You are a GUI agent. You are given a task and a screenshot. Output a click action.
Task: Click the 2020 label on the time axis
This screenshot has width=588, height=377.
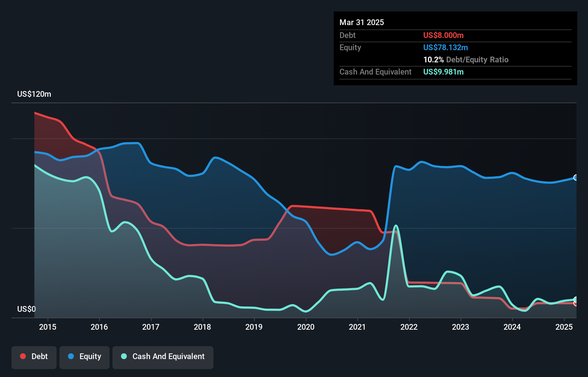coord(306,327)
